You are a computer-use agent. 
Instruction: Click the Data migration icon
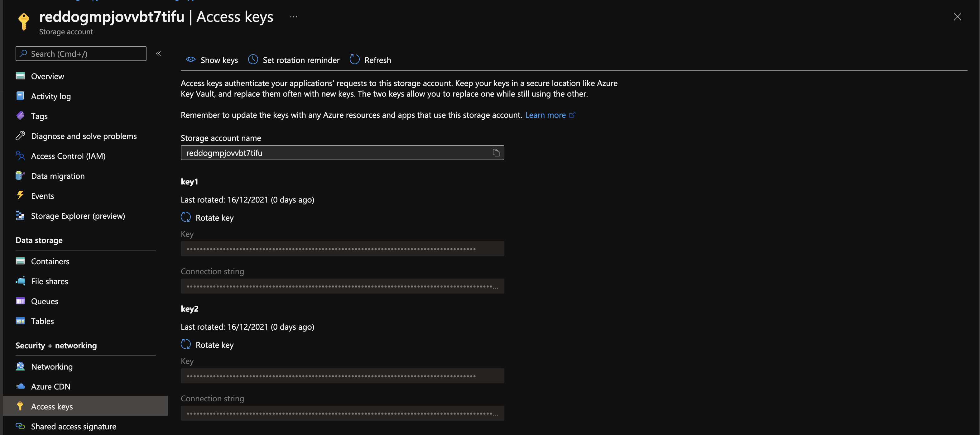20,176
